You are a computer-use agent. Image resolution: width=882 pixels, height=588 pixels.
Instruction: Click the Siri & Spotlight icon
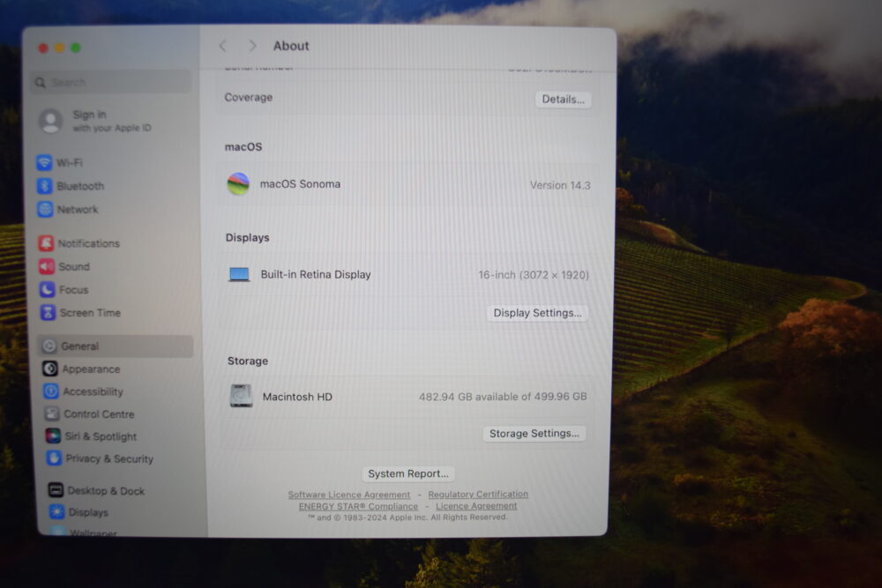pyautogui.click(x=53, y=435)
